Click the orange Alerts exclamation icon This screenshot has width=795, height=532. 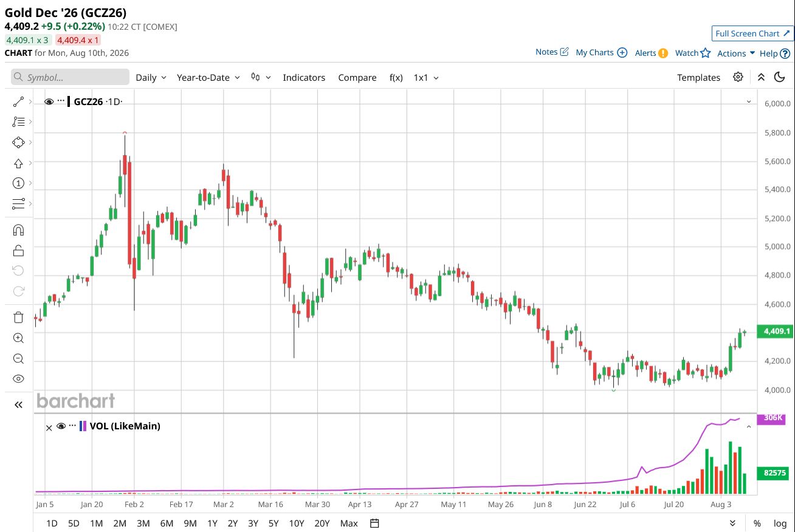coord(663,53)
